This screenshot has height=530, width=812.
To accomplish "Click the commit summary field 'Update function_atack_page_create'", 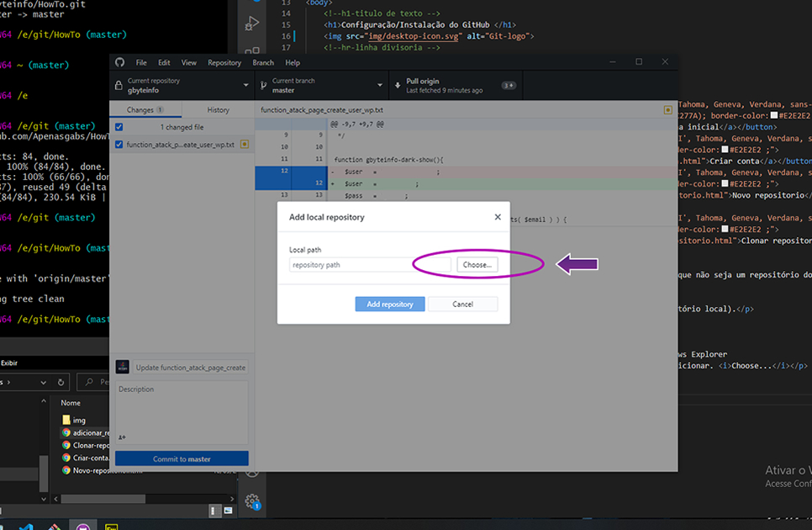I will pyautogui.click(x=191, y=368).
